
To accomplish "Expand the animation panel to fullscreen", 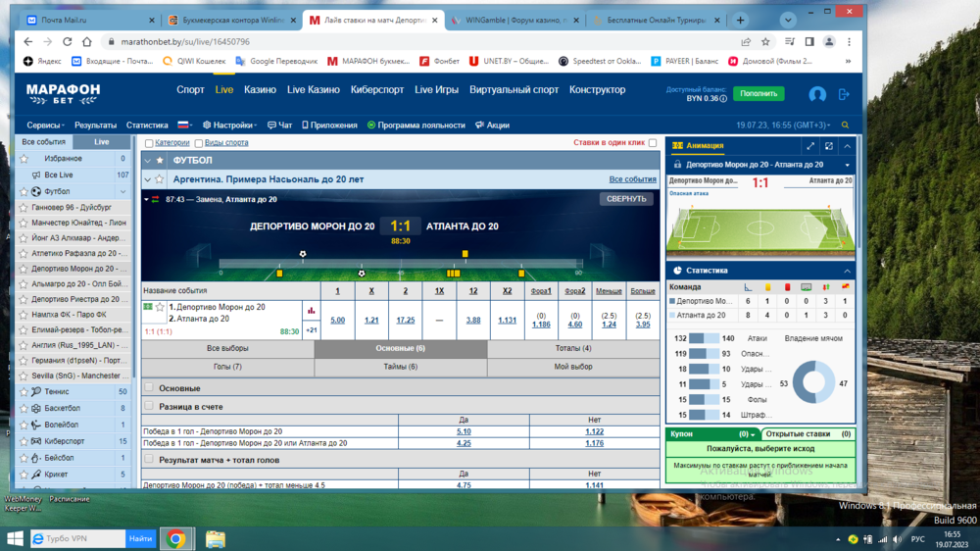I will pyautogui.click(x=810, y=146).
